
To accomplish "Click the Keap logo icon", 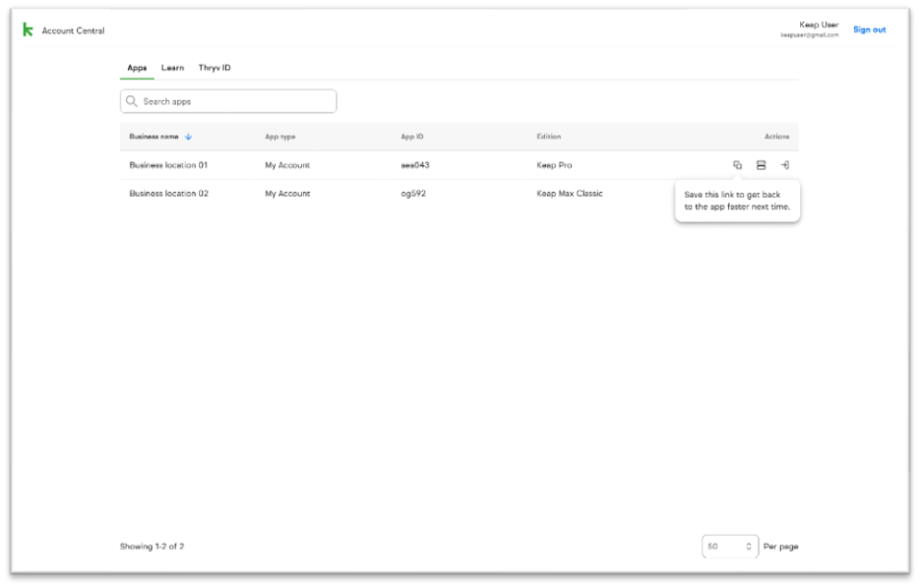I will [28, 29].
